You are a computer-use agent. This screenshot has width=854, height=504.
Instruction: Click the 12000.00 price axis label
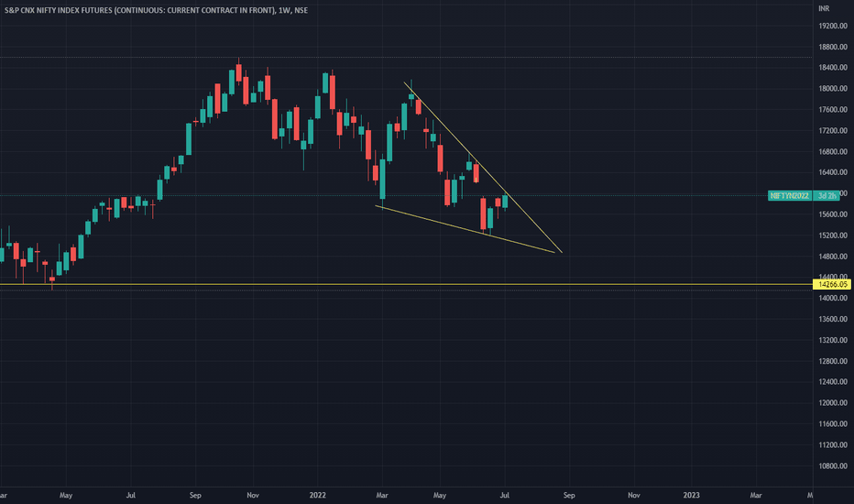point(833,403)
